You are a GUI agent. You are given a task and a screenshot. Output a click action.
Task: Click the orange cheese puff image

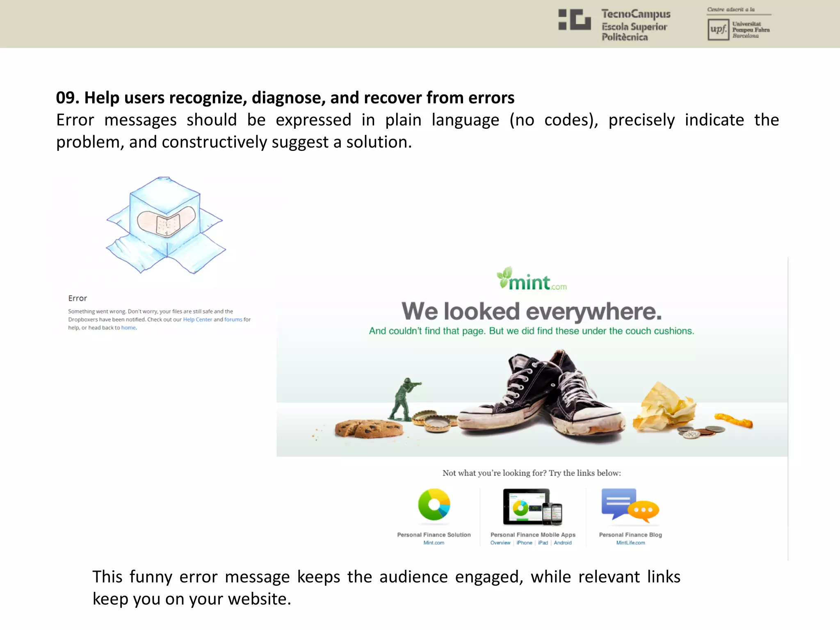coord(733,420)
